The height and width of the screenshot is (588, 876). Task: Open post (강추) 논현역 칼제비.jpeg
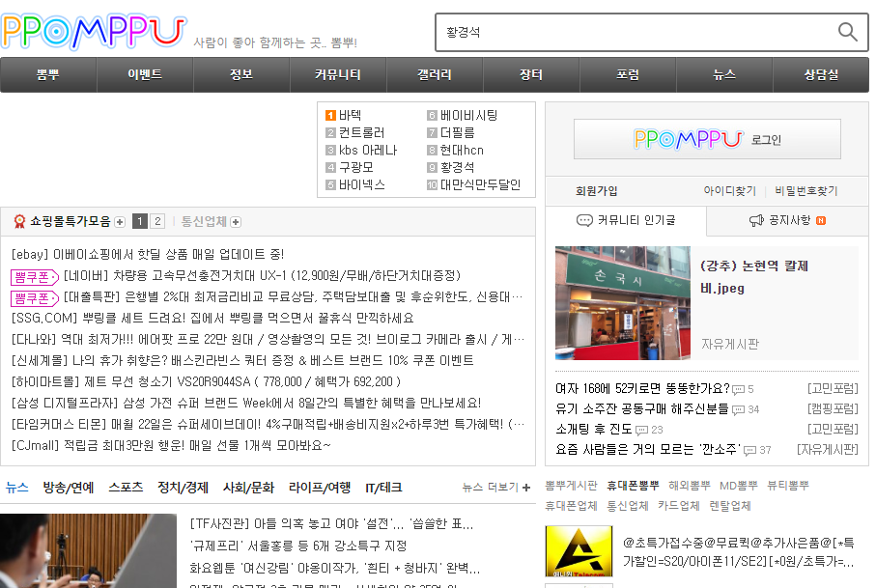tap(753, 277)
